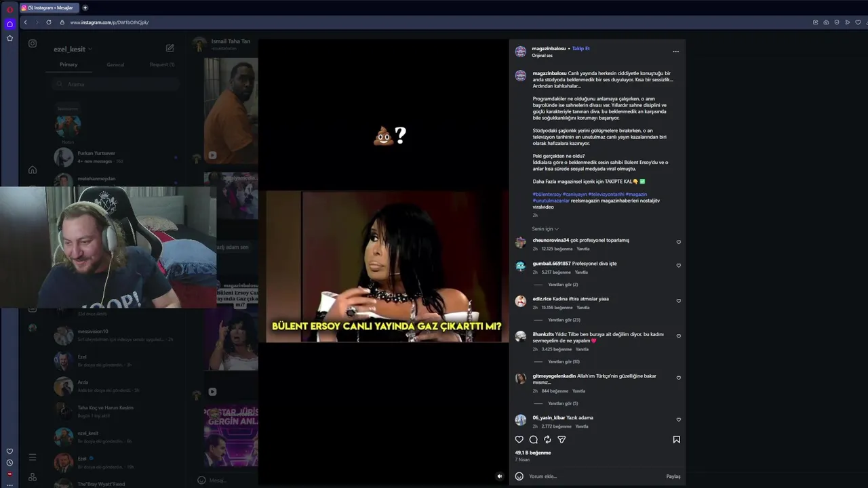
Task: Click the browser address bar URL
Action: [109, 22]
